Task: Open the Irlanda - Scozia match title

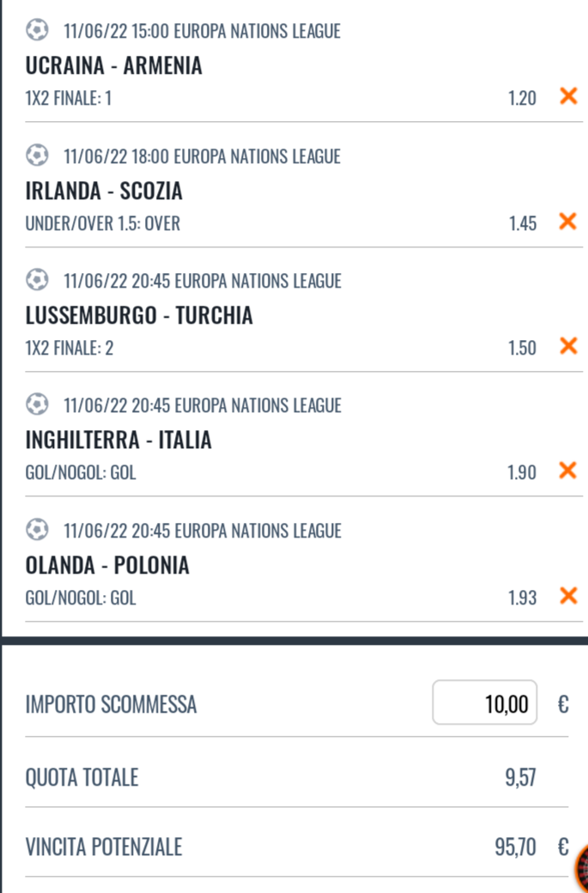Action: (x=104, y=191)
